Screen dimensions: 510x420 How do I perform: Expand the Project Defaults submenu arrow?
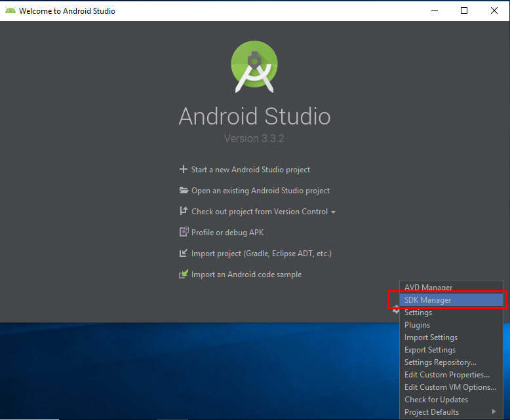click(x=494, y=411)
